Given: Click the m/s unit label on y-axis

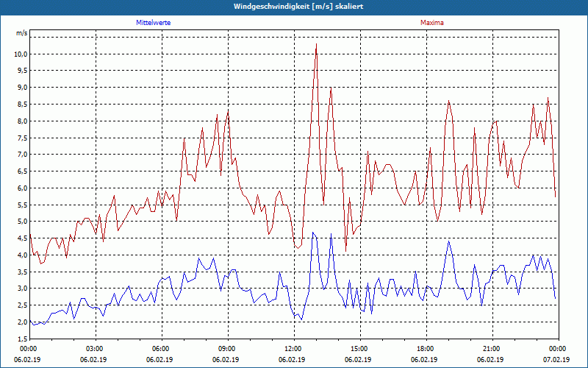Looking at the screenshot, I should coord(22,33).
